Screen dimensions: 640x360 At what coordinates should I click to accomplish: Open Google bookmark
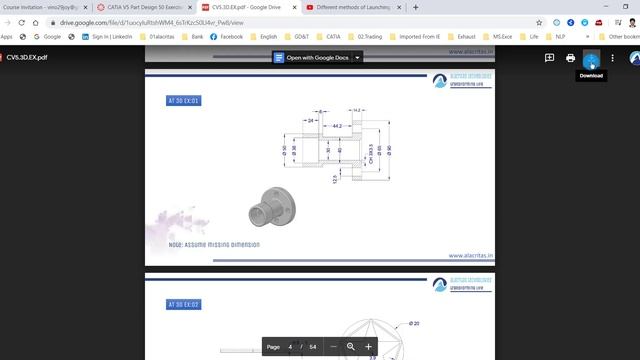tap(47, 37)
